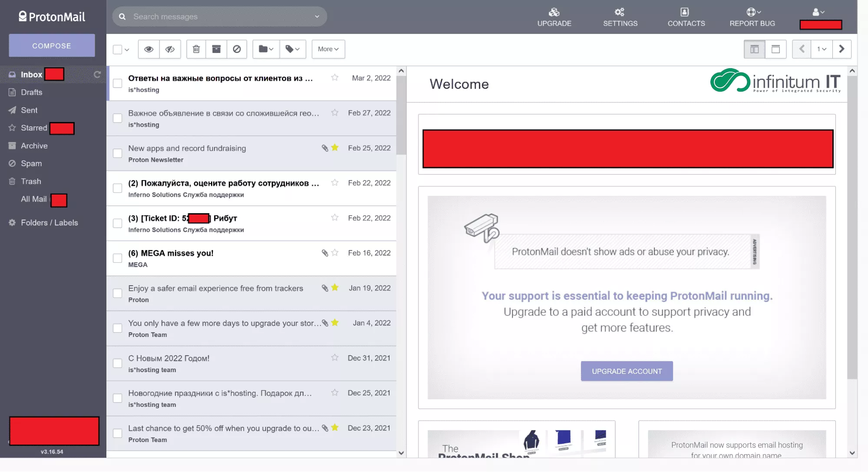Select checkbox for Mar 2, 2022 is*hosting email
The width and height of the screenshot is (868, 472).
(x=117, y=83)
